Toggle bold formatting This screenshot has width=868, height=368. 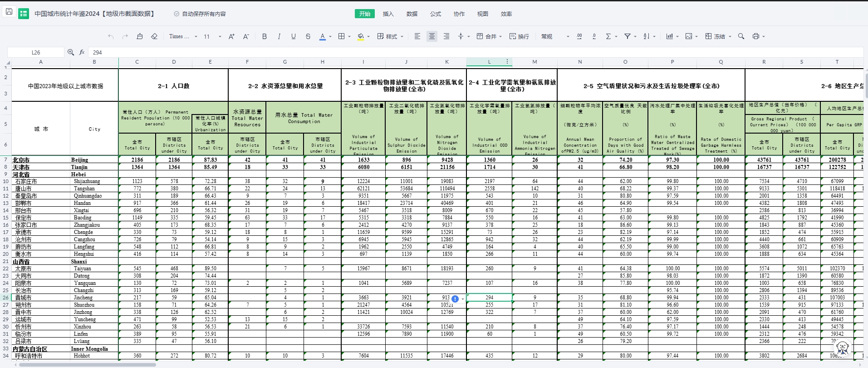coord(264,36)
